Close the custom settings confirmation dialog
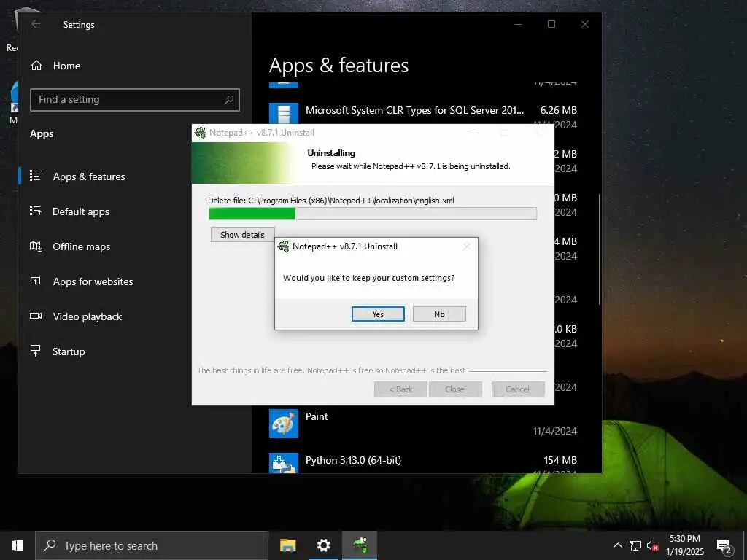The image size is (747, 560). [467, 246]
